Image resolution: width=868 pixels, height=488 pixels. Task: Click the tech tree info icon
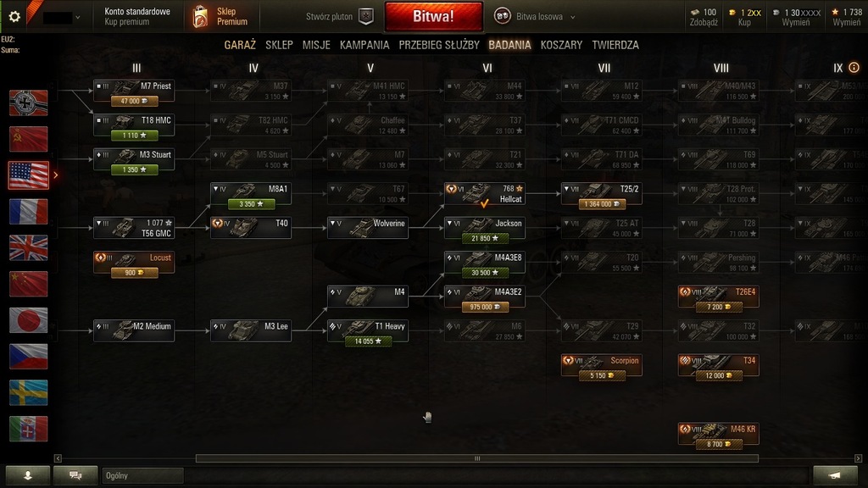point(854,68)
